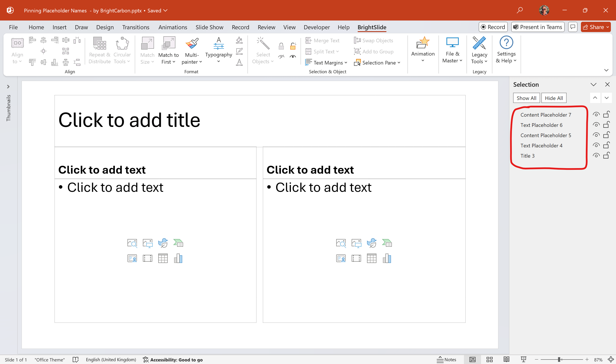The height and width of the screenshot is (364, 616).
Task: Toggle visibility of Content Placeholder 7
Action: point(596,114)
